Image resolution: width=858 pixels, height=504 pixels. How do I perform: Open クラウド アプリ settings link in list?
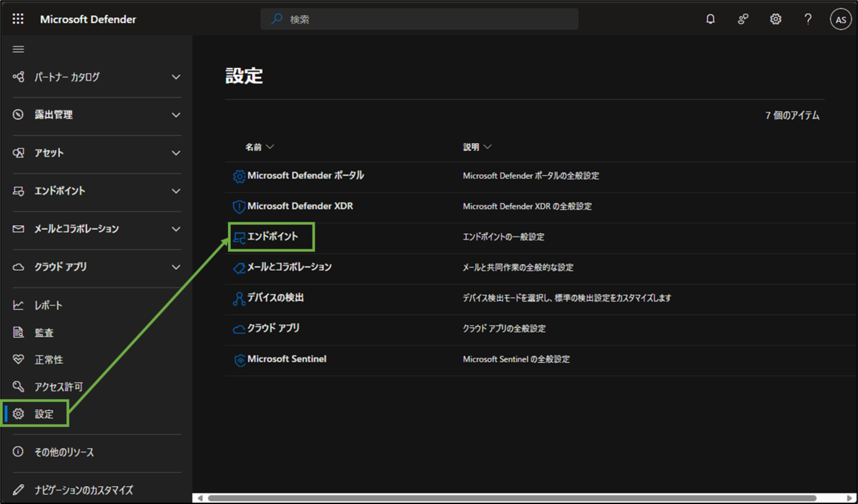point(273,328)
